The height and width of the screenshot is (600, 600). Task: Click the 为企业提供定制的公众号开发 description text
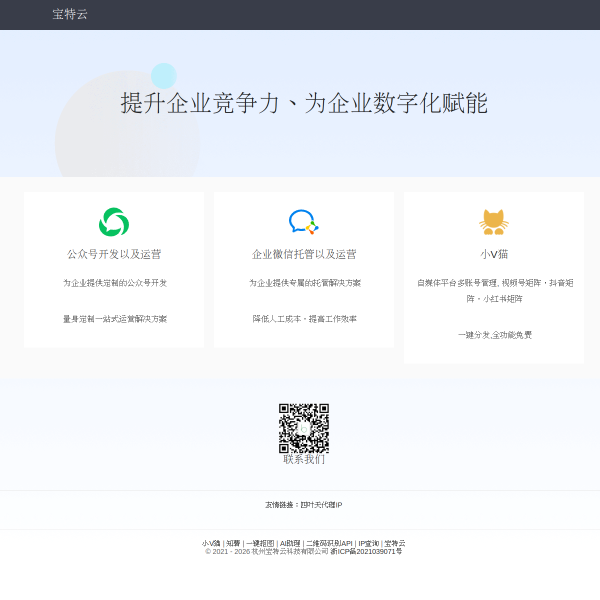(115, 283)
